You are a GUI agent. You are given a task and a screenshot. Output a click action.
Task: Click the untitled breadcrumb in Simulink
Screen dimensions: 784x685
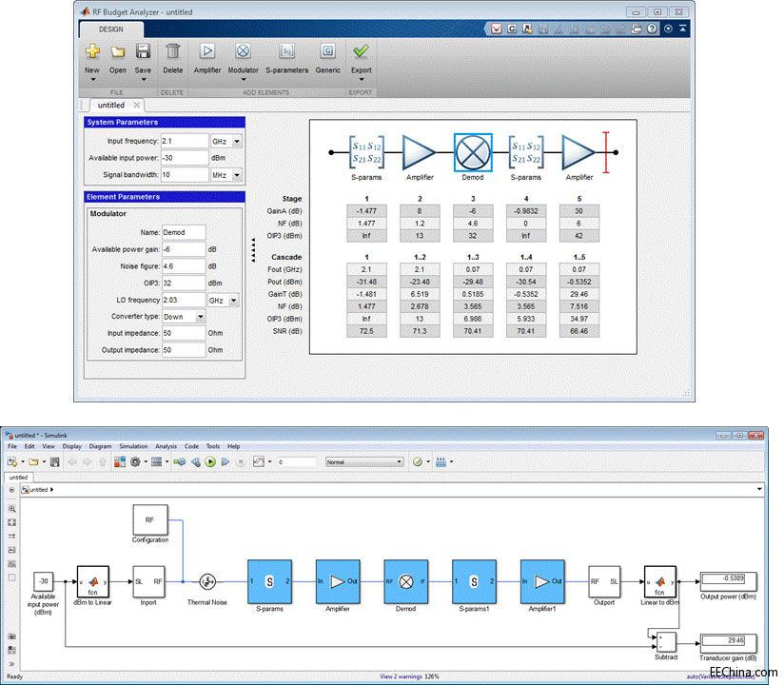coord(38,489)
